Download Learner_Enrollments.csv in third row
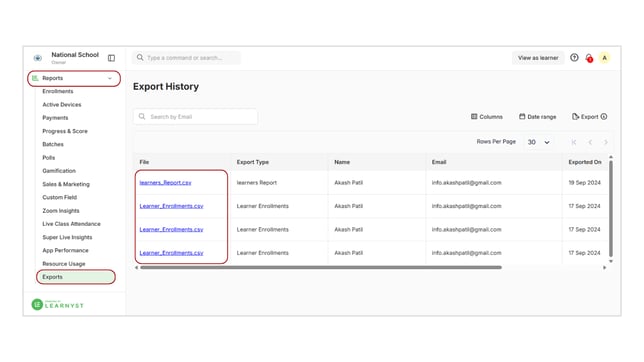This screenshot has width=644, height=362. [171, 229]
